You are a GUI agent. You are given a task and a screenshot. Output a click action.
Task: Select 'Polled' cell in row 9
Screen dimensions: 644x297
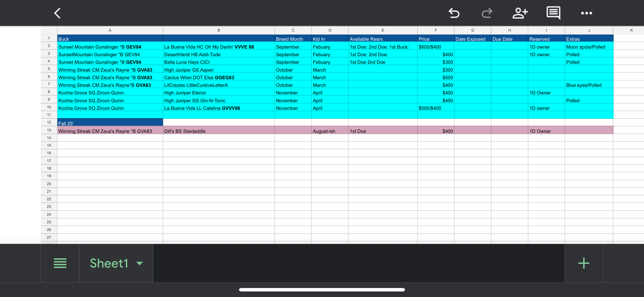click(x=589, y=99)
